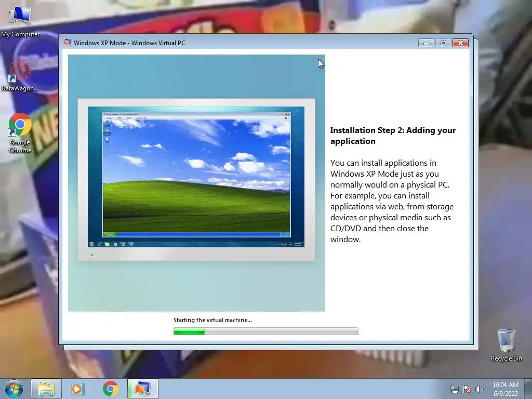
Task: Click the 'Installation Step 2: Adding your application' heading
Action: 393,136
